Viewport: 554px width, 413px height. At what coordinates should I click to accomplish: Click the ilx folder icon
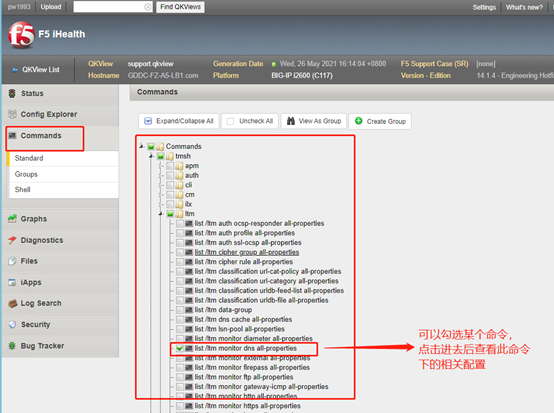click(179, 204)
